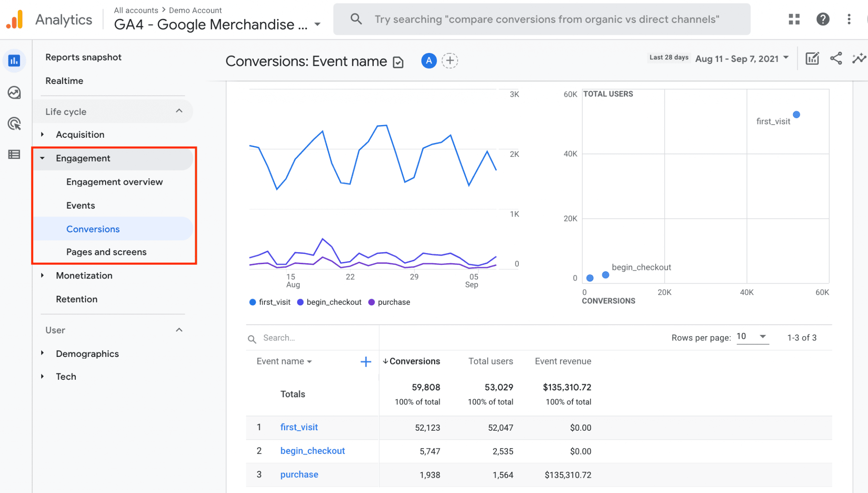
Task: Open the three-dot options menu
Action: (x=849, y=19)
